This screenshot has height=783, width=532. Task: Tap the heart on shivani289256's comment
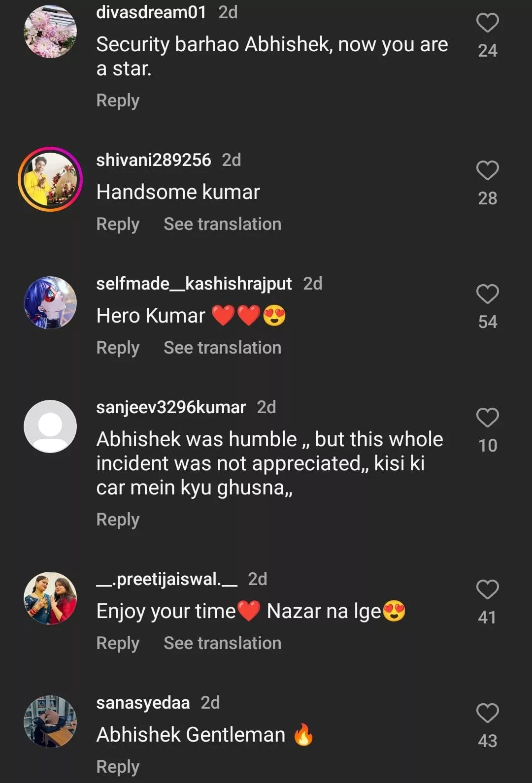coord(487,171)
